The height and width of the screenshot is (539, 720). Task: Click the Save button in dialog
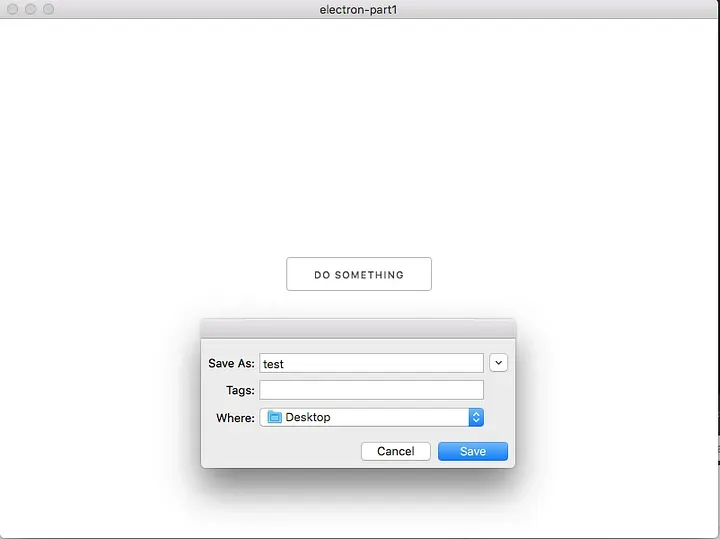tap(473, 451)
